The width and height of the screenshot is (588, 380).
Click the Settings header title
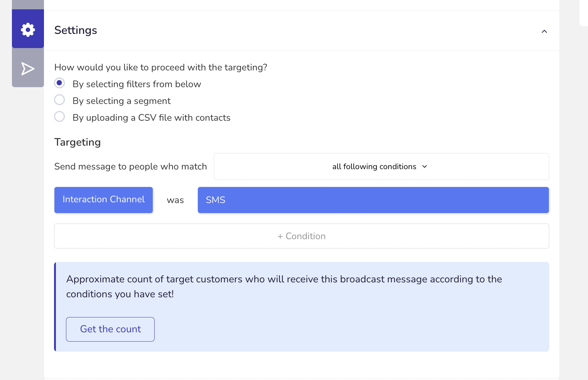76,30
